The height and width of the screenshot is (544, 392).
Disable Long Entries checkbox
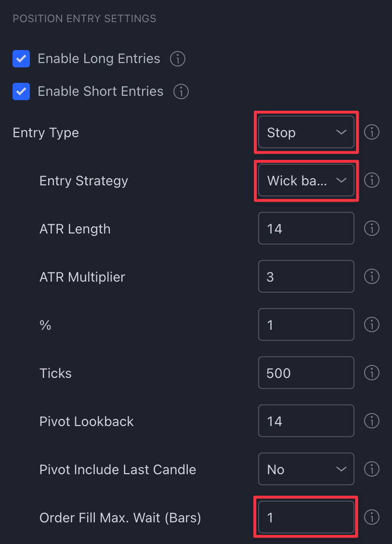[21, 59]
